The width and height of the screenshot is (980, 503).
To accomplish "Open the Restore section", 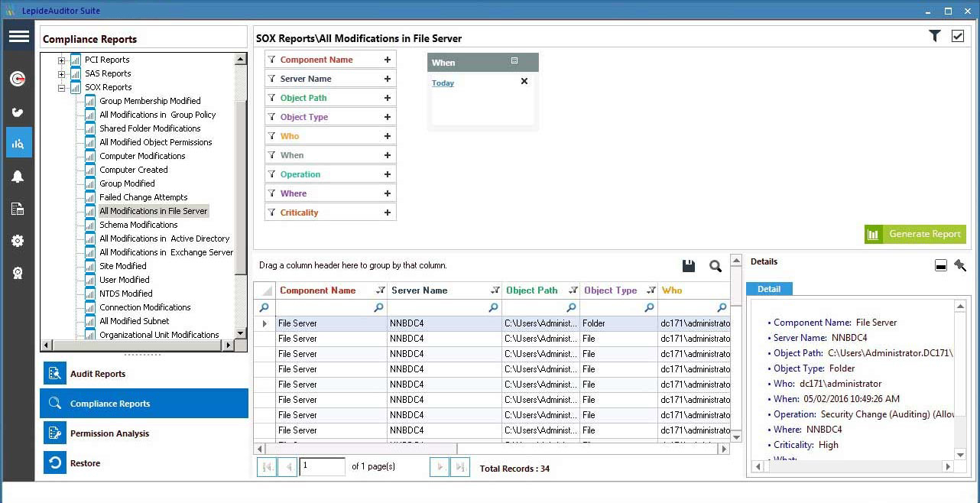I will coord(144,463).
